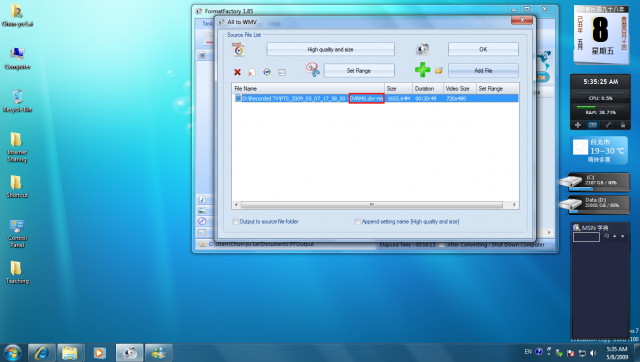Click the WMV output settings icon
The height and width of the screenshot is (362, 640).
[x=239, y=50]
